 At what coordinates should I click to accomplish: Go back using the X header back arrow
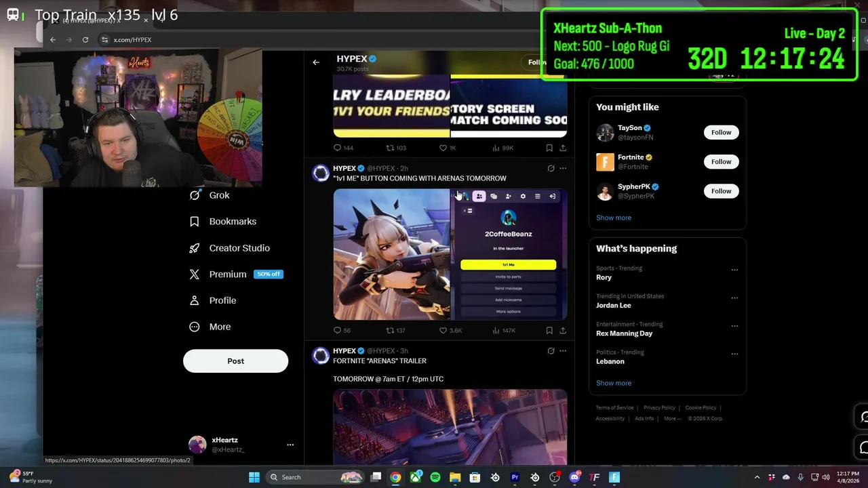(x=316, y=62)
